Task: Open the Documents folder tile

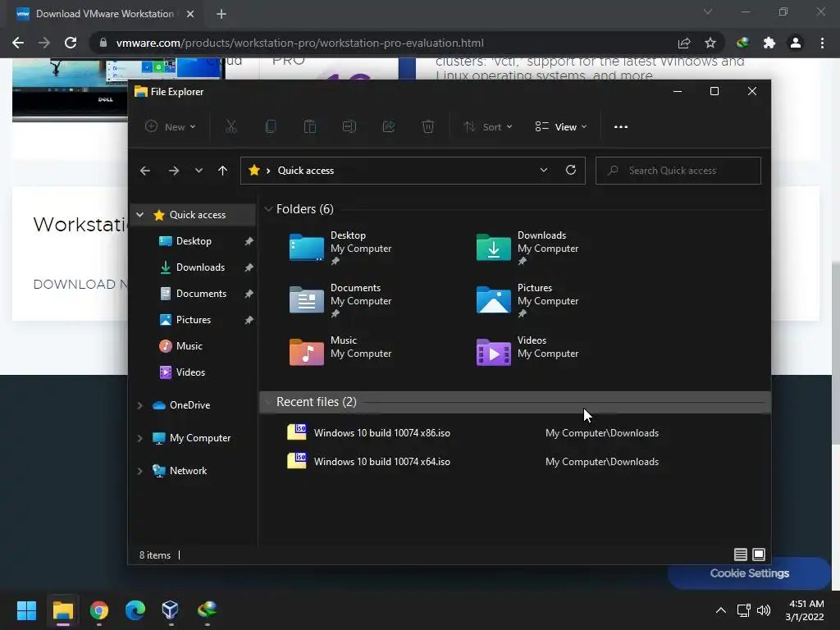Action: click(340, 300)
